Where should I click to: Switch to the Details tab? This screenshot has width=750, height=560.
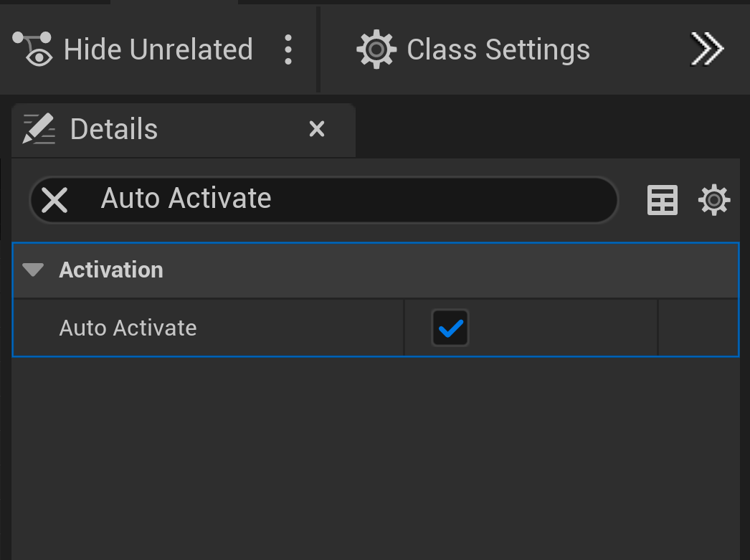114,129
